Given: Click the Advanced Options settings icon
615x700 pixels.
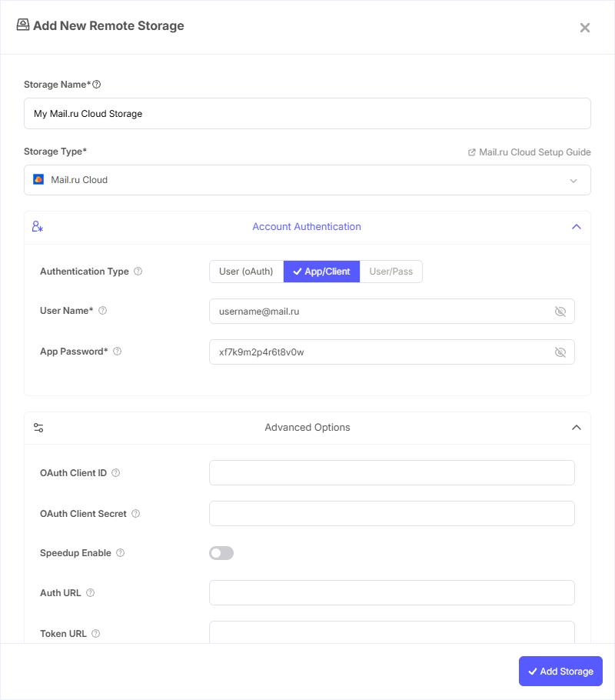Looking at the screenshot, I should (38, 427).
